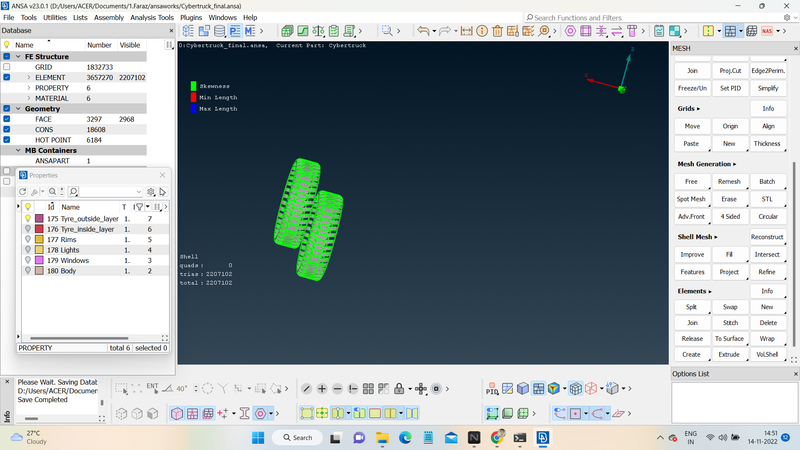Collapse the MB Containers tree group
The height and width of the screenshot is (450, 800).
click(18, 151)
